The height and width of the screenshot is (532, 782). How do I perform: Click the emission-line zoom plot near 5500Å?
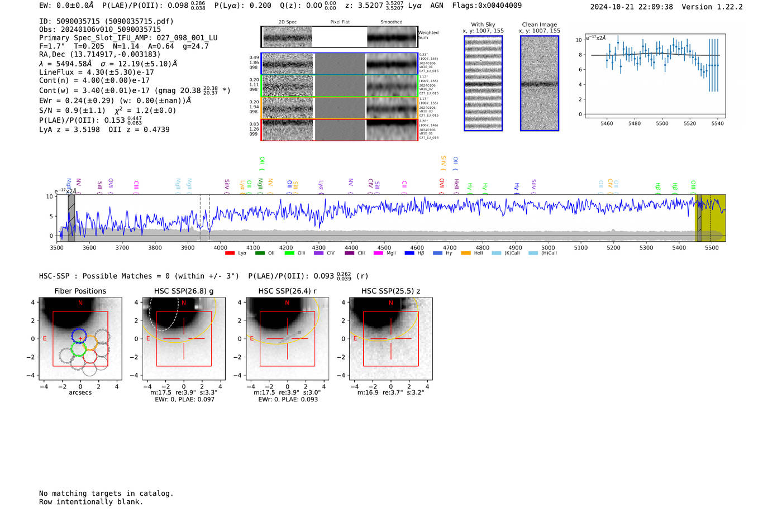(655, 76)
